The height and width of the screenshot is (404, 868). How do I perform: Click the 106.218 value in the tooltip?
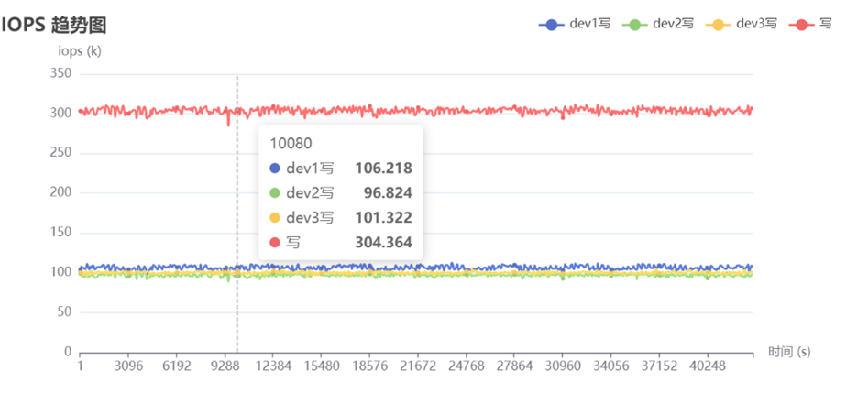(x=383, y=169)
